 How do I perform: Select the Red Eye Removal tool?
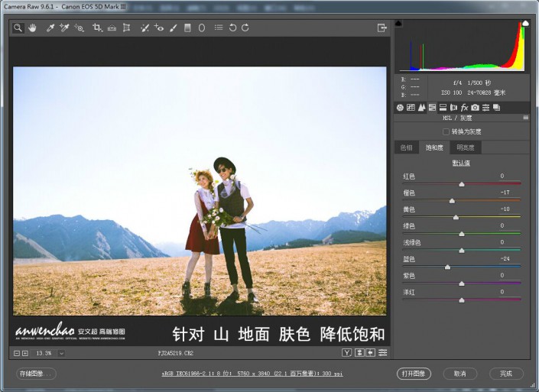coord(159,28)
